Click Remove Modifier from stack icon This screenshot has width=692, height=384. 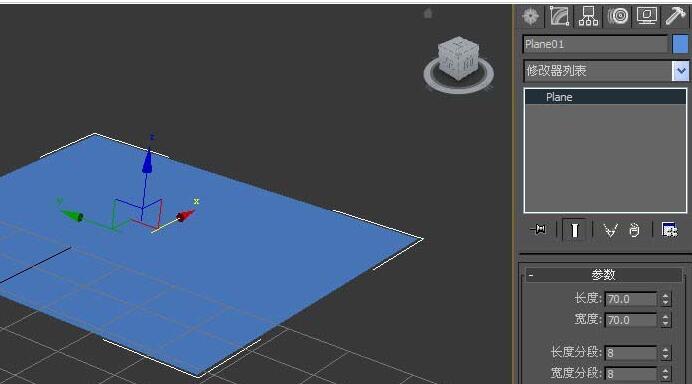pos(634,230)
